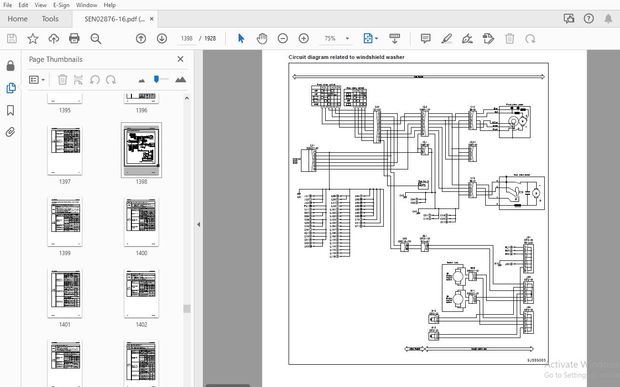Go to next page arrow
This screenshot has height=387, width=620.
click(162, 38)
